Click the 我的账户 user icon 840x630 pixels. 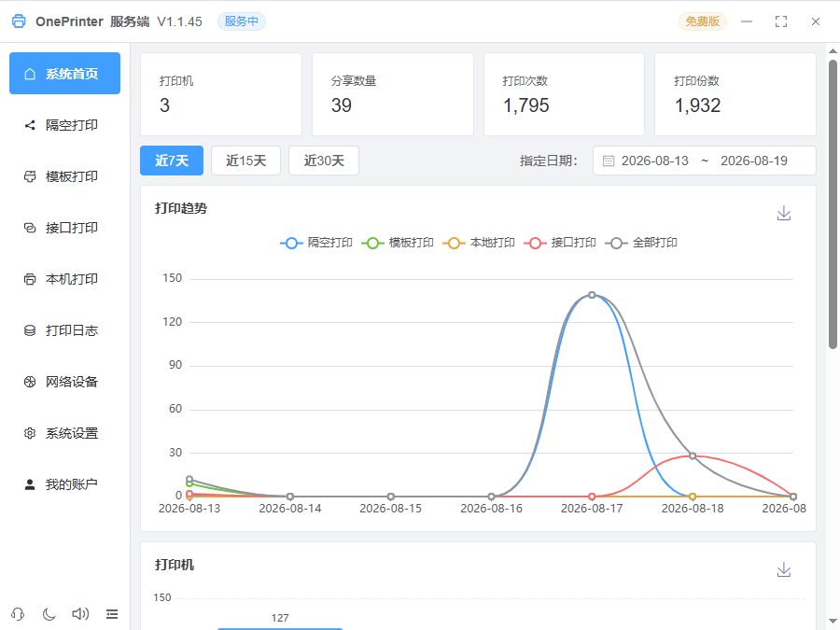(30, 484)
